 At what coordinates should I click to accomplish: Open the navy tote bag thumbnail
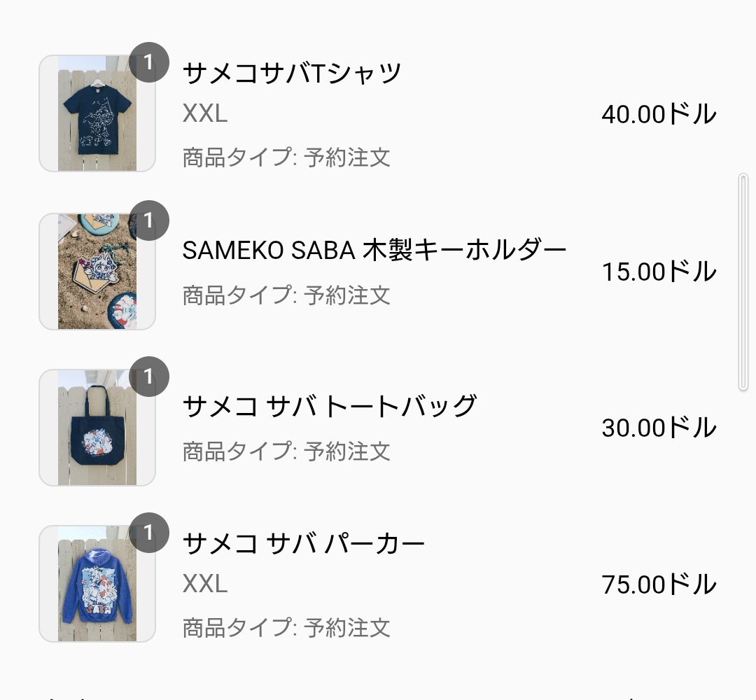(x=97, y=428)
